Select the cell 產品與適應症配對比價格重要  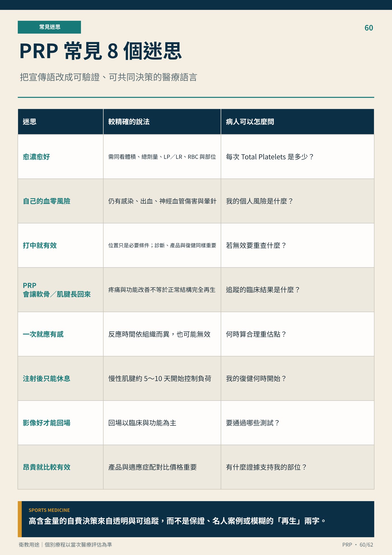point(162,467)
